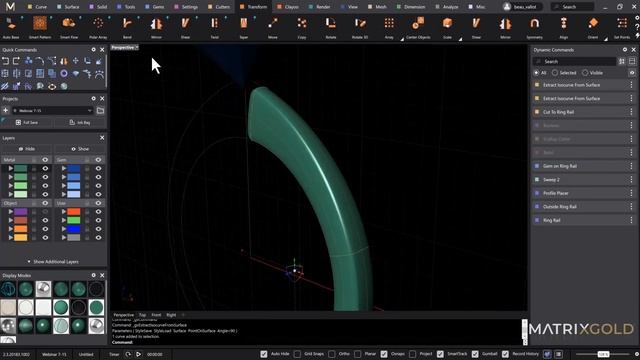Click the light green Metal layer swatch
The height and width of the screenshot is (360, 640).
coord(20,186)
